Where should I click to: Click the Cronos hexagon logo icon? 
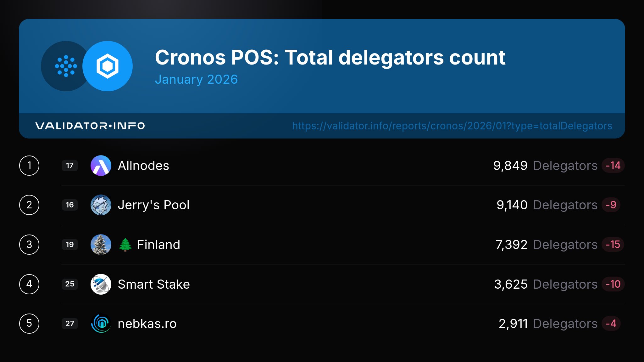click(x=108, y=66)
